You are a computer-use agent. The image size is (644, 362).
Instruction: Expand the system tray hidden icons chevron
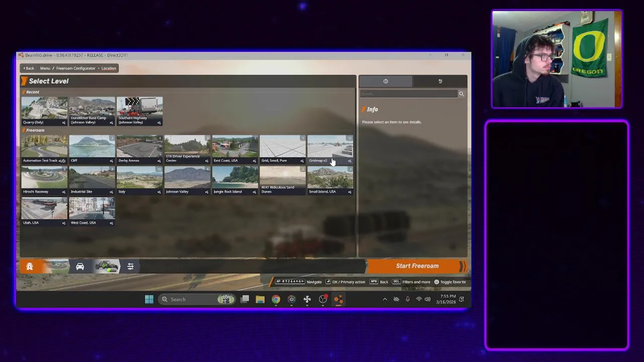[x=385, y=300]
